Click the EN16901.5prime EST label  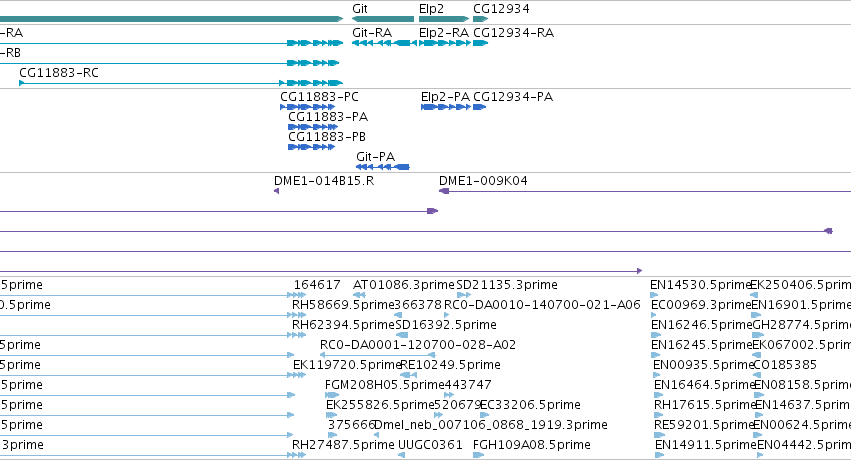pyautogui.click(x=801, y=305)
